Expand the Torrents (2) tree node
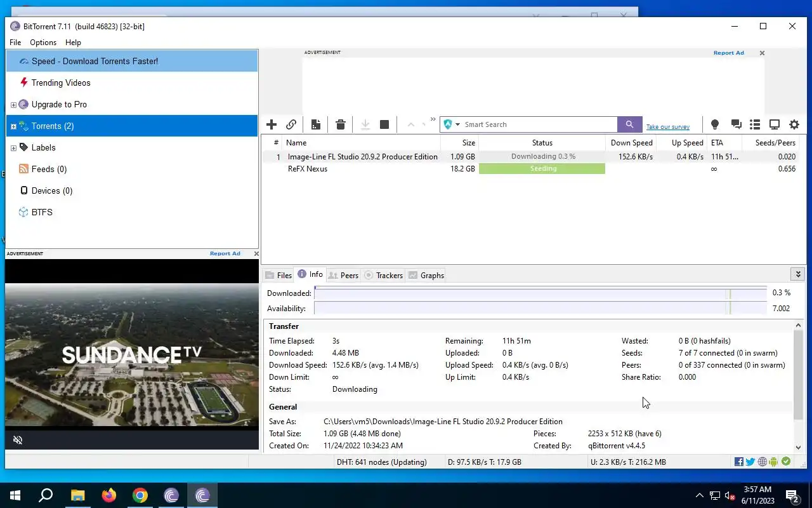Viewport: 812px width, 508px height. pyautogui.click(x=13, y=126)
